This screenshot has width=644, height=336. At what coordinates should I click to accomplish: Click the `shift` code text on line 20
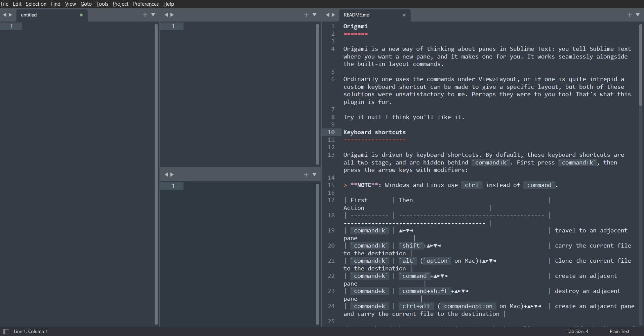click(411, 246)
